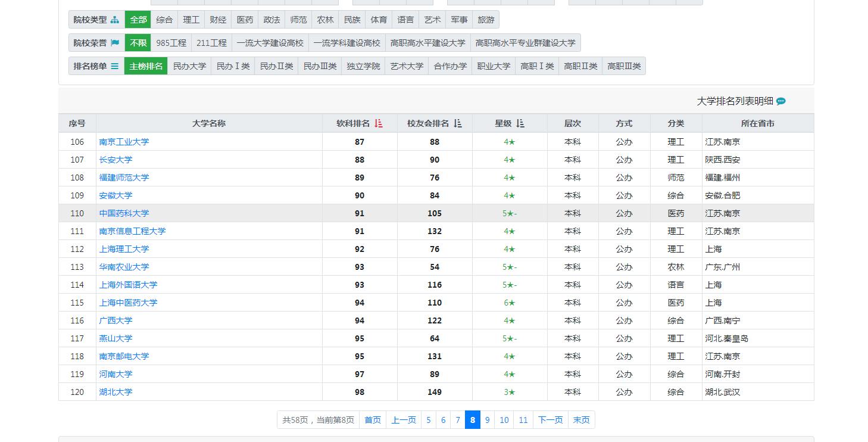868x442 pixels.
Task: Open 艺术大学 ranking list tab
Action: tap(407, 66)
